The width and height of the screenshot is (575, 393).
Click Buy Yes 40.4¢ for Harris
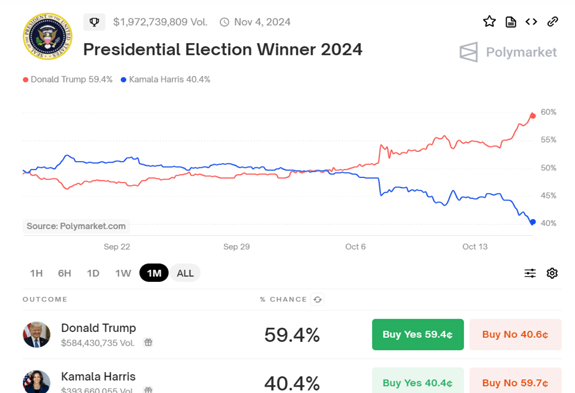[x=418, y=381]
